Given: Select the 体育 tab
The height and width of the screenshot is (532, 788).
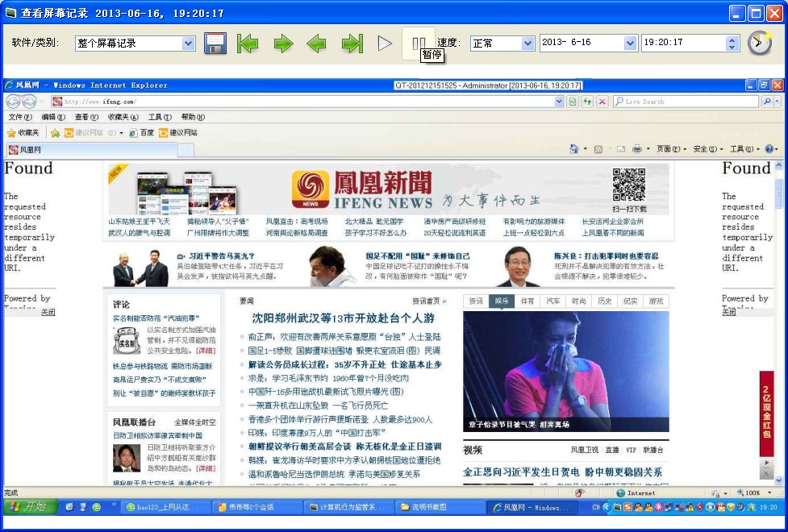Looking at the screenshot, I should [x=527, y=301].
